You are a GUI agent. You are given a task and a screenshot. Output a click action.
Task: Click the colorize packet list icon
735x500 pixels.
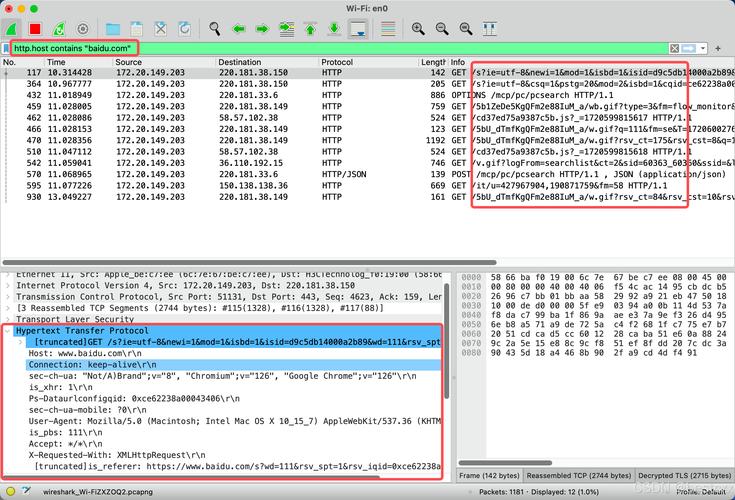[x=386, y=28]
